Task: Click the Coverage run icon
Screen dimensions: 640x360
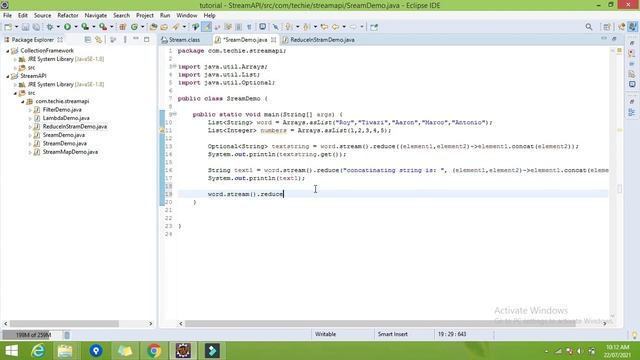Action: [85, 27]
